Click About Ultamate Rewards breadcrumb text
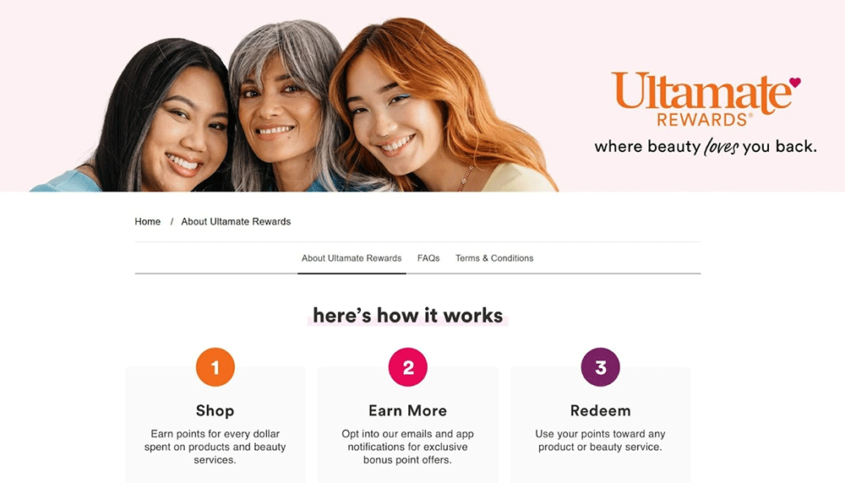The image size is (845, 504). [236, 222]
